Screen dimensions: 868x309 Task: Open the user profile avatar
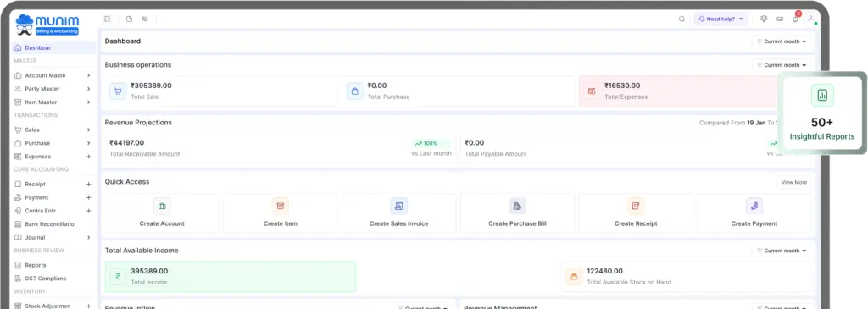coord(811,19)
